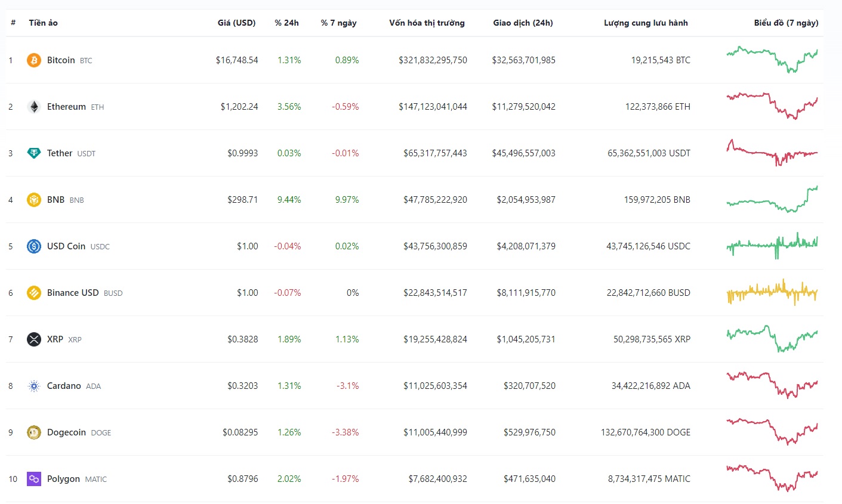The height and width of the screenshot is (504, 842).
Task: Click XRP price $0.3828
Action: (x=243, y=339)
